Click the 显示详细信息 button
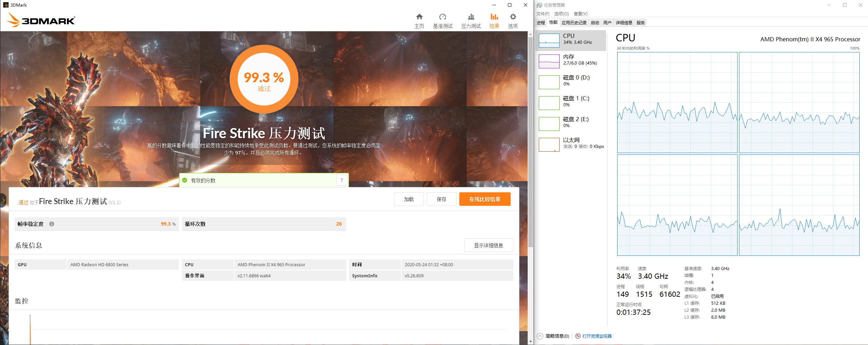 point(489,245)
